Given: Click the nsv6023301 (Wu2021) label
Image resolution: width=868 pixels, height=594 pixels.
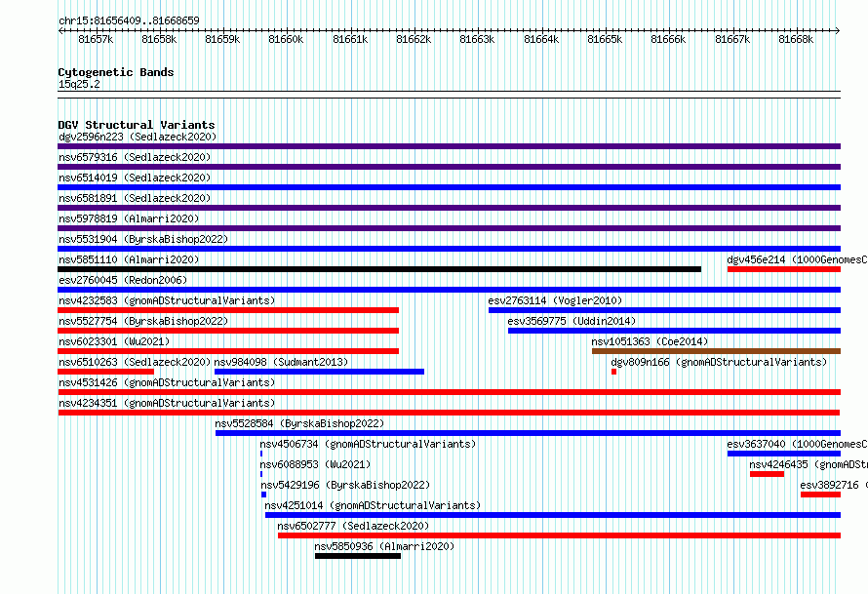Looking at the screenshot, I should point(114,341).
